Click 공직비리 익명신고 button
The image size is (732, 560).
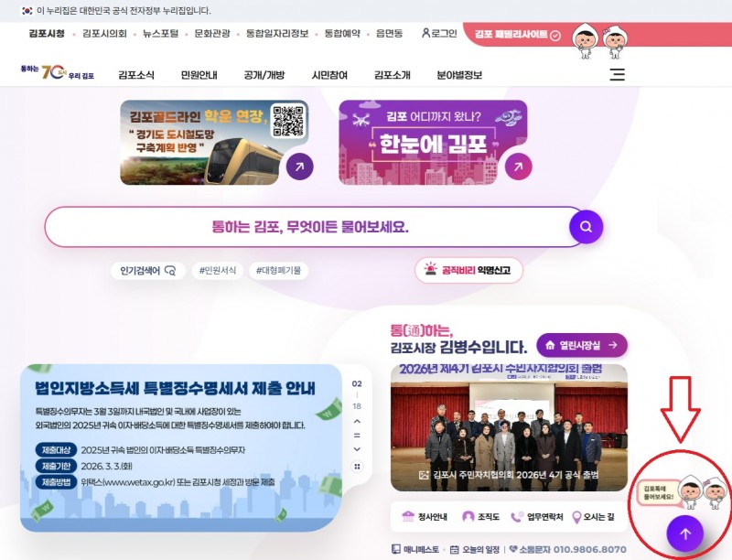[x=469, y=271]
